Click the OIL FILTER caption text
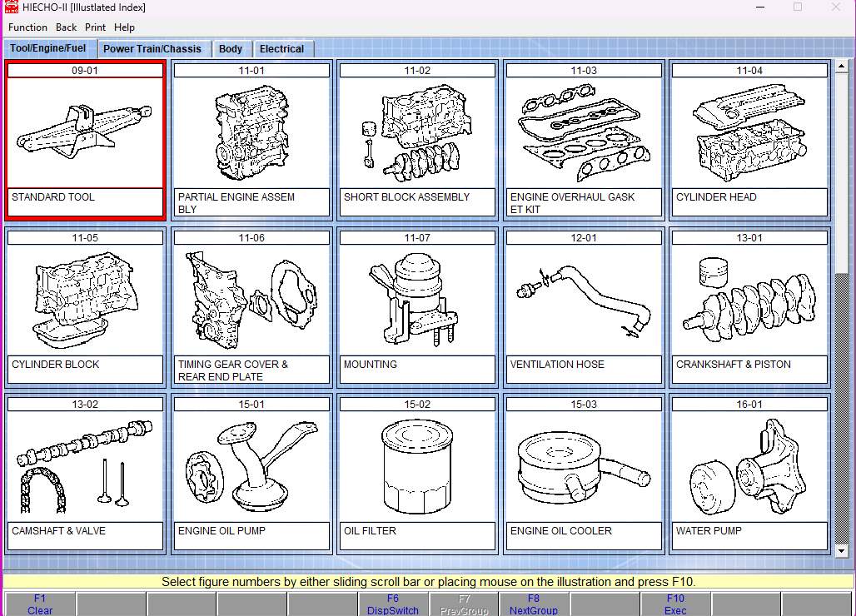Screen dimensions: 856x616 371,531
